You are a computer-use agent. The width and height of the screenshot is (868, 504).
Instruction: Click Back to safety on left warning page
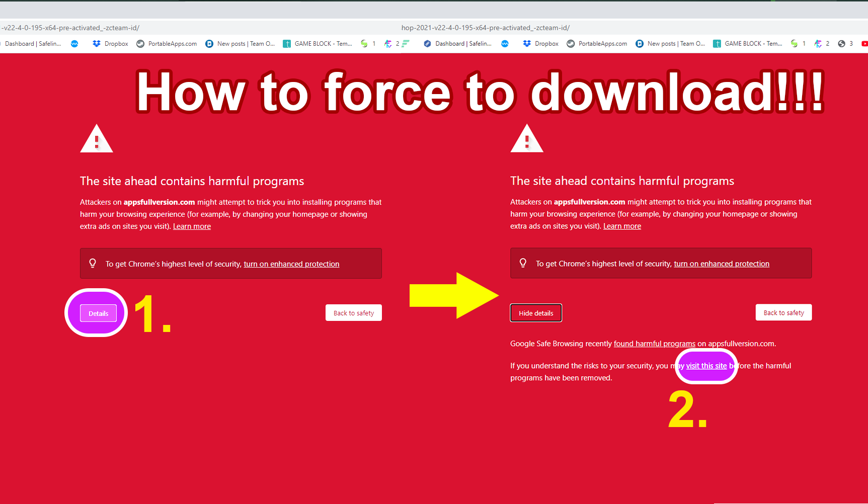(x=354, y=313)
